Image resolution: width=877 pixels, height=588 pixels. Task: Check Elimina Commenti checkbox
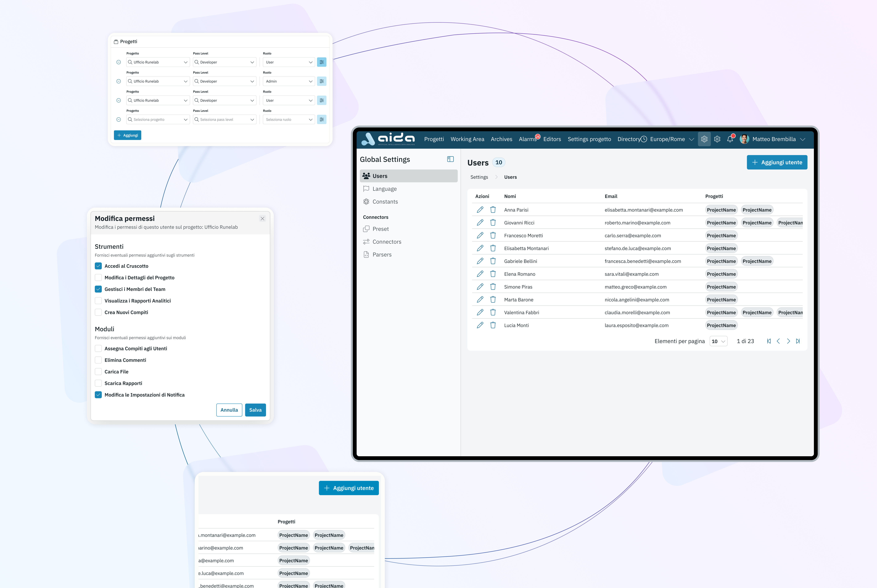click(x=98, y=360)
